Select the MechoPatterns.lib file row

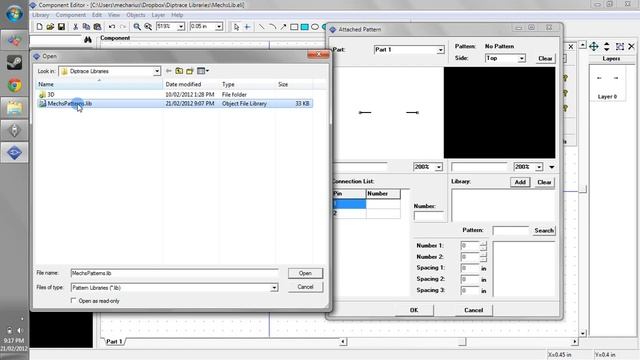[175, 104]
